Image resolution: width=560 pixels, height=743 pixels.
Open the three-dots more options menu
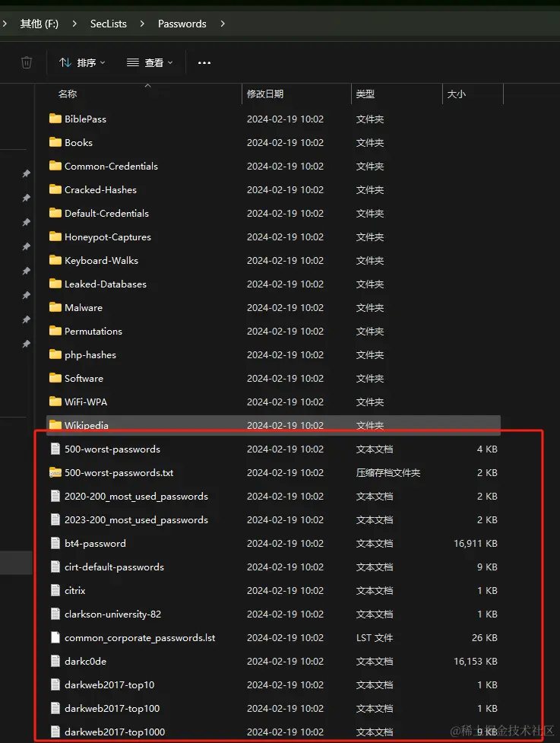(204, 62)
